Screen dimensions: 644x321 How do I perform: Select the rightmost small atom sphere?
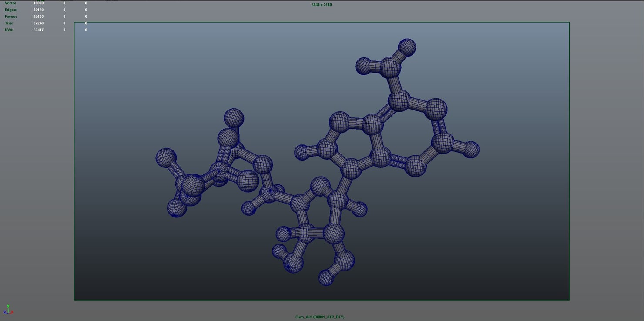tap(471, 149)
